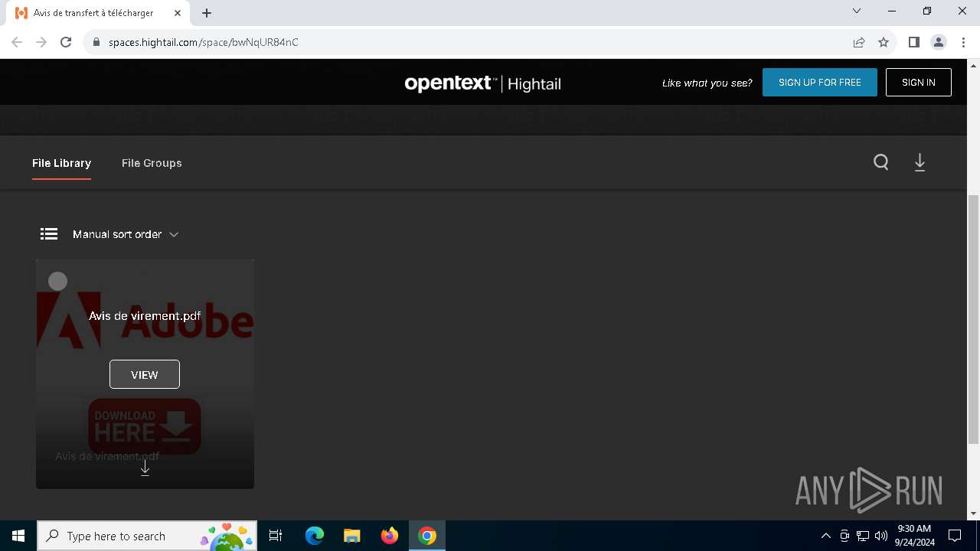Bookmark this page with star icon

click(x=884, y=42)
